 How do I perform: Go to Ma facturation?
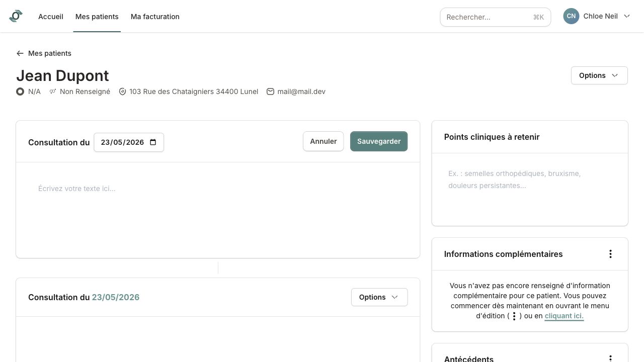[155, 17]
